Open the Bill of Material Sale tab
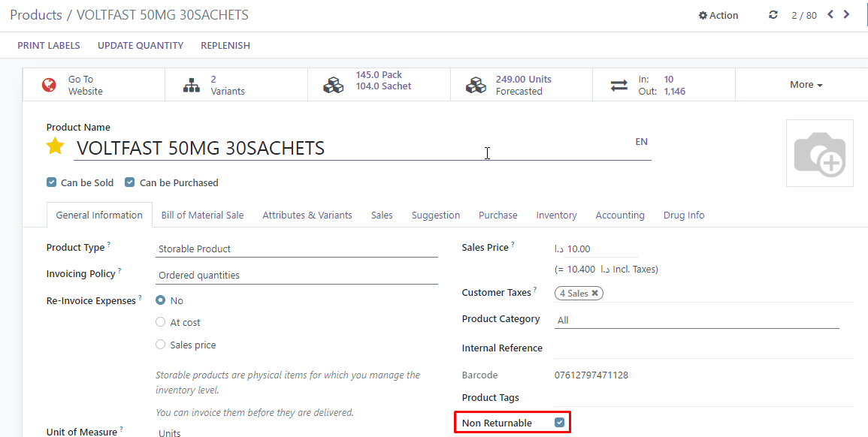The height and width of the screenshot is (437, 868). point(203,215)
